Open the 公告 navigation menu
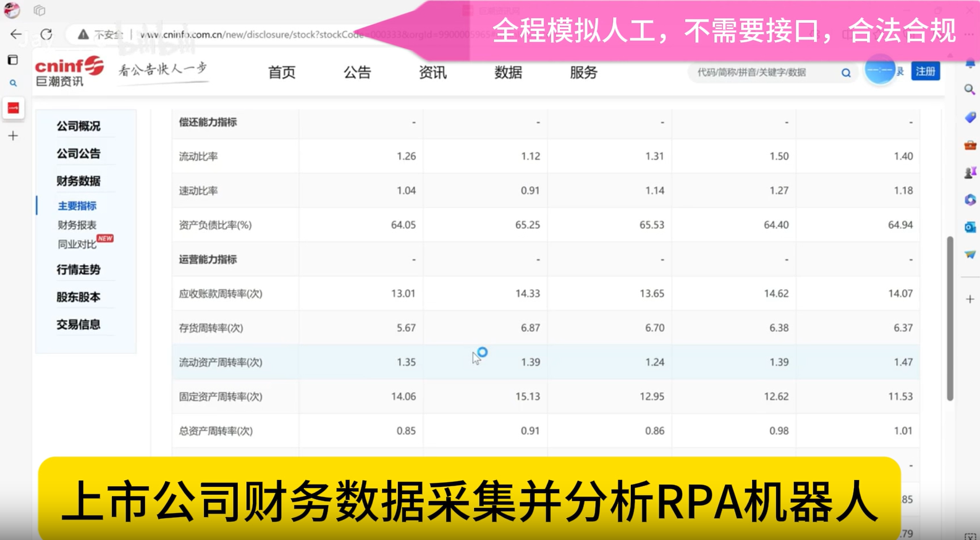 point(357,73)
